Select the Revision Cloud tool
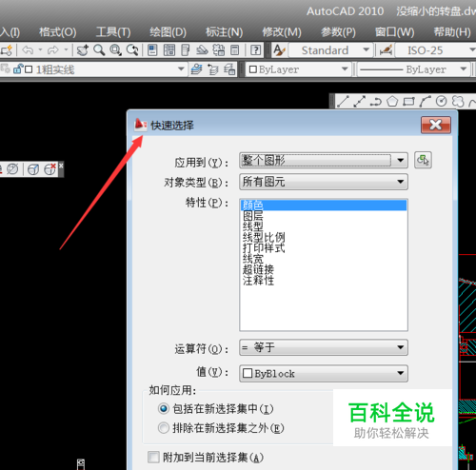The image size is (476, 470). (x=458, y=102)
